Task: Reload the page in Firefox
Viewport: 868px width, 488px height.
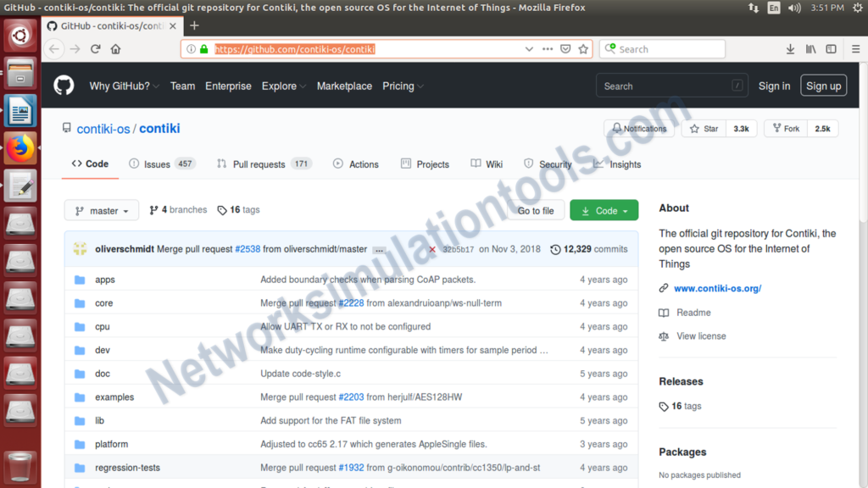Action: pyautogui.click(x=95, y=49)
